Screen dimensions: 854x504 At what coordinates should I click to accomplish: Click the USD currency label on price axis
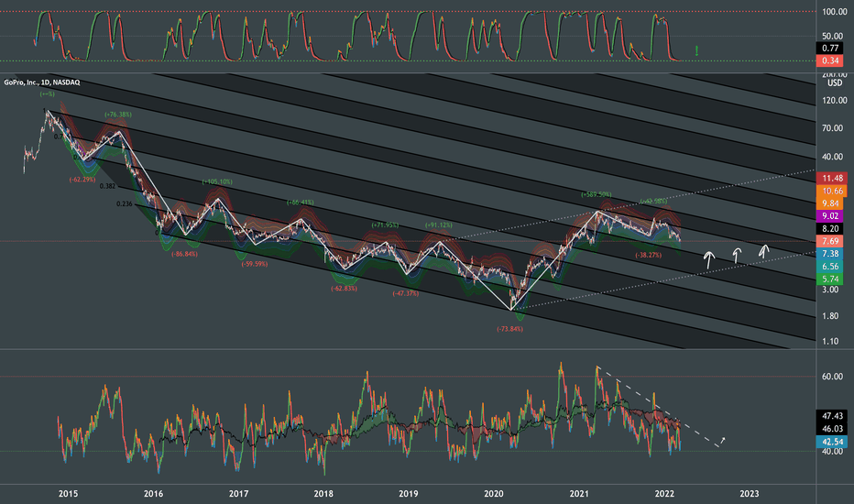tap(835, 83)
